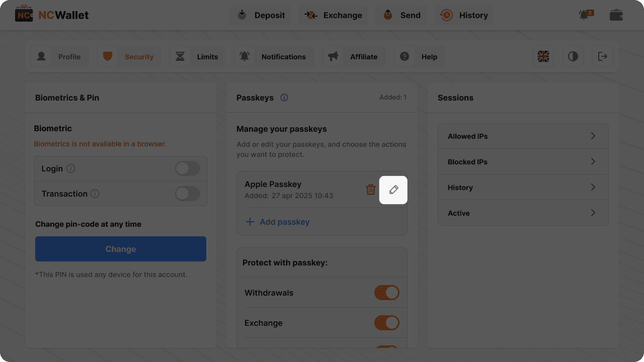The height and width of the screenshot is (362, 644).
Task: Click the pencil edit icon for Apple Passkey
Action: pos(393,190)
